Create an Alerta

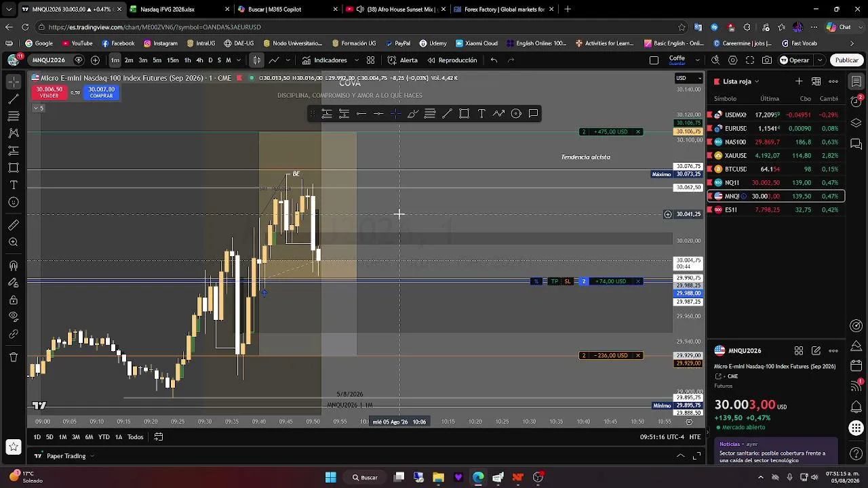point(403,60)
